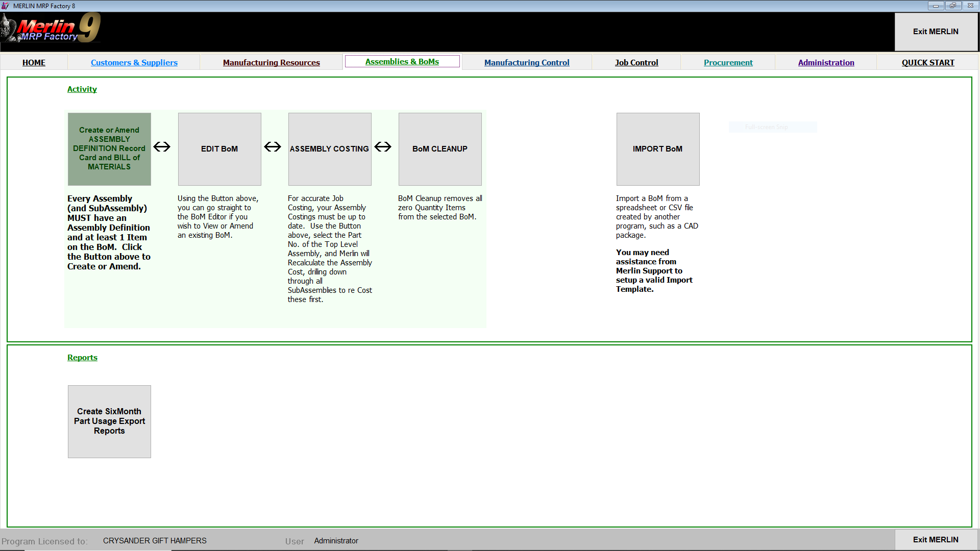This screenshot has height=551, width=980.
Task: Start IMPORT BoM from spreadsheet
Action: 657,148
